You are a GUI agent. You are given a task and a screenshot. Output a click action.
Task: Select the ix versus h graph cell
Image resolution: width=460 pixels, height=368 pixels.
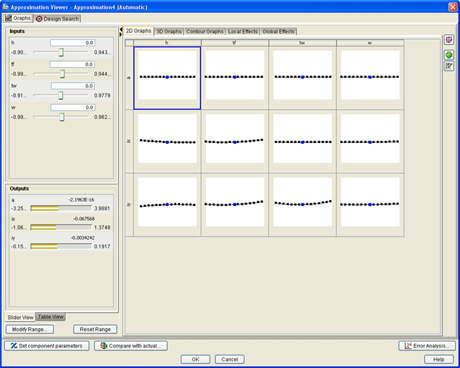(x=167, y=141)
